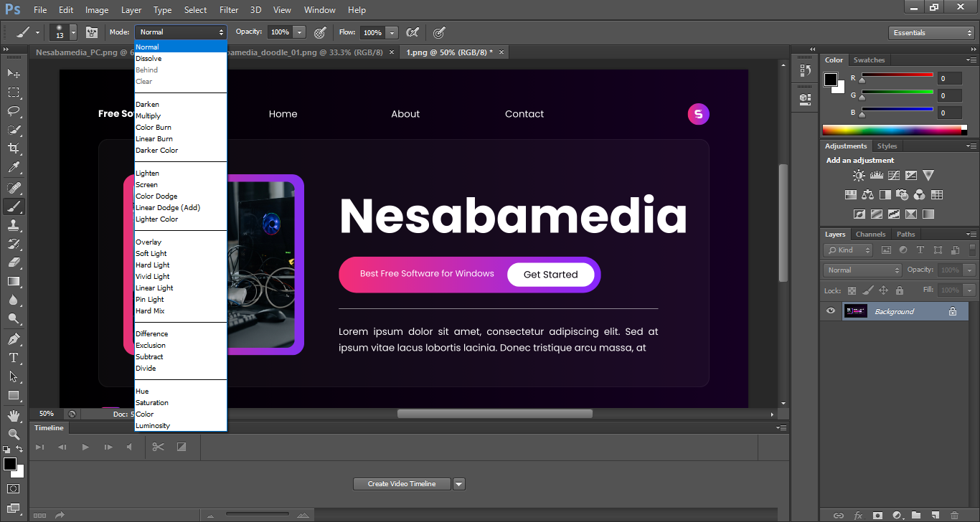Toggle the lock transparent pixels option
Viewport: 980px width, 522px height.
(852, 290)
